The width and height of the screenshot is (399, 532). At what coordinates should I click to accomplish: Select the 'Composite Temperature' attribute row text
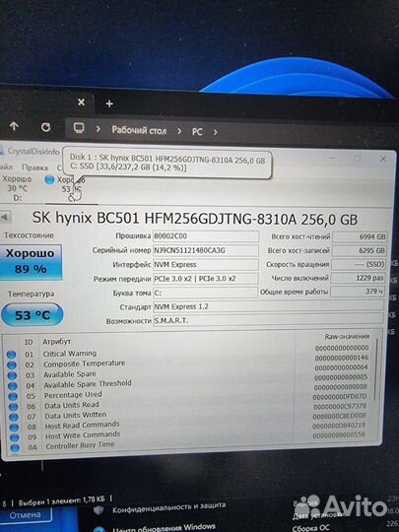tap(84, 364)
